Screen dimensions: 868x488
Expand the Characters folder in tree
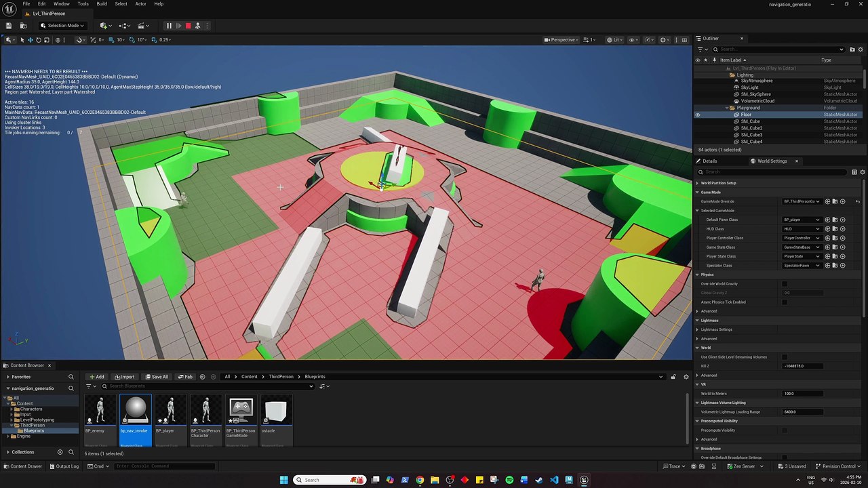[12, 409]
